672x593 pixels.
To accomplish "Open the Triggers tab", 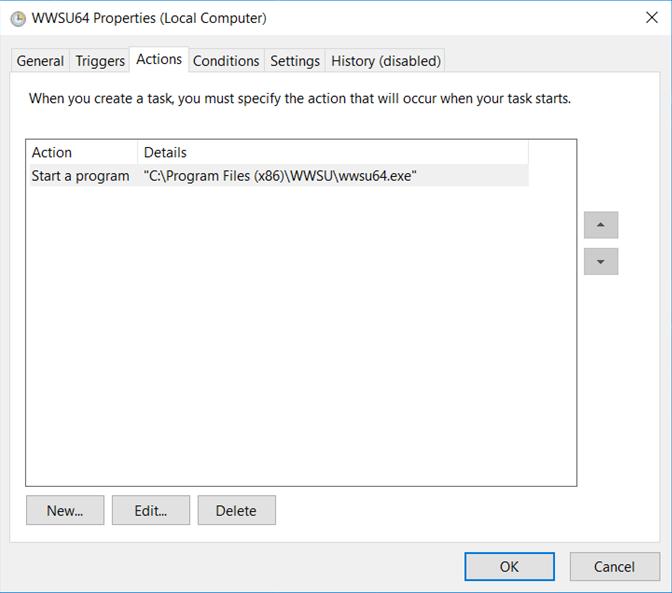I will point(100,61).
